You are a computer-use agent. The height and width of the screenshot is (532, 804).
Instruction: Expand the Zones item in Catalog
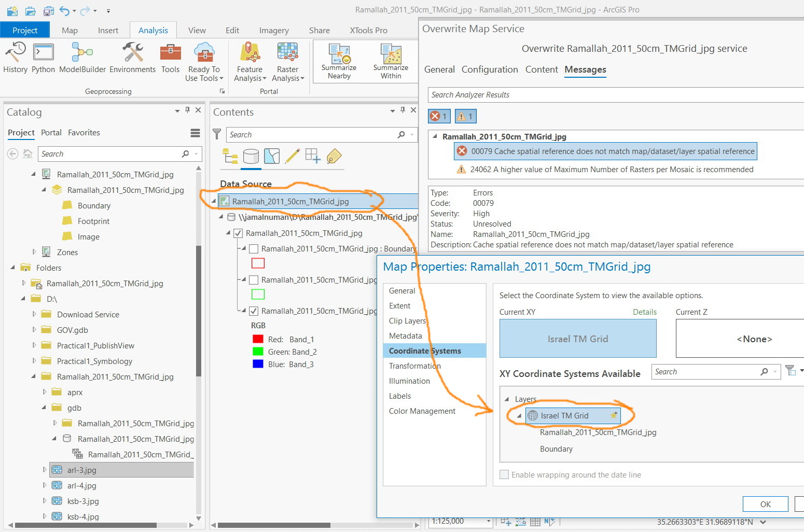point(34,252)
